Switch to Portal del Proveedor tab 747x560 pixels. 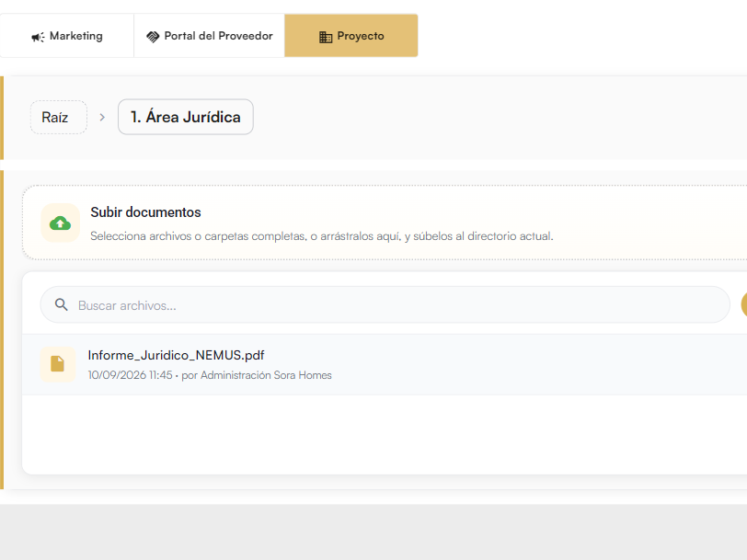click(x=209, y=36)
